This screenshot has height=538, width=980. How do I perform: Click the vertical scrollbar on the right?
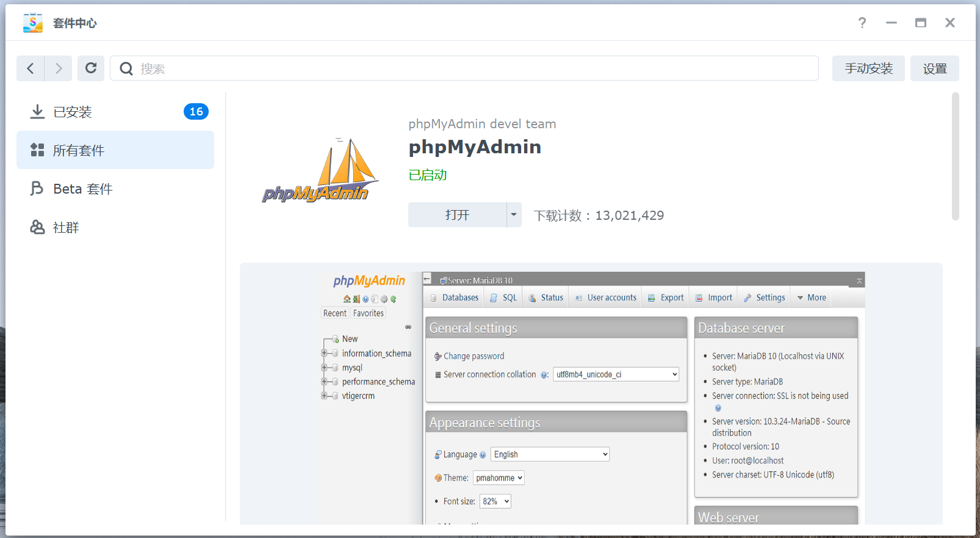pos(956,156)
